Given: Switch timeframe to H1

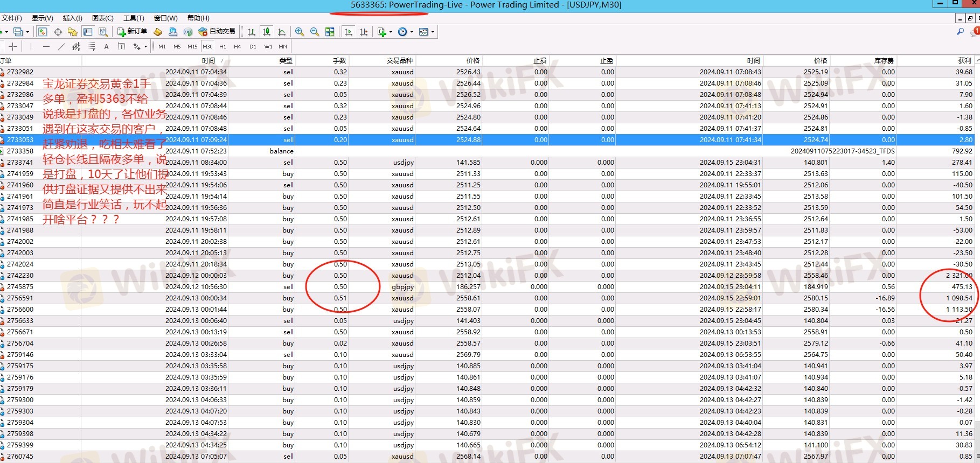Looking at the screenshot, I should coord(223,47).
